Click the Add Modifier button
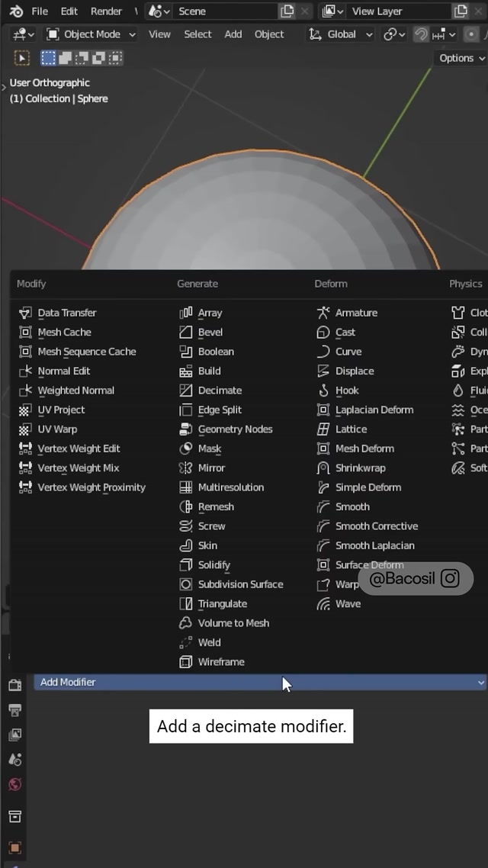 [259, 683]
